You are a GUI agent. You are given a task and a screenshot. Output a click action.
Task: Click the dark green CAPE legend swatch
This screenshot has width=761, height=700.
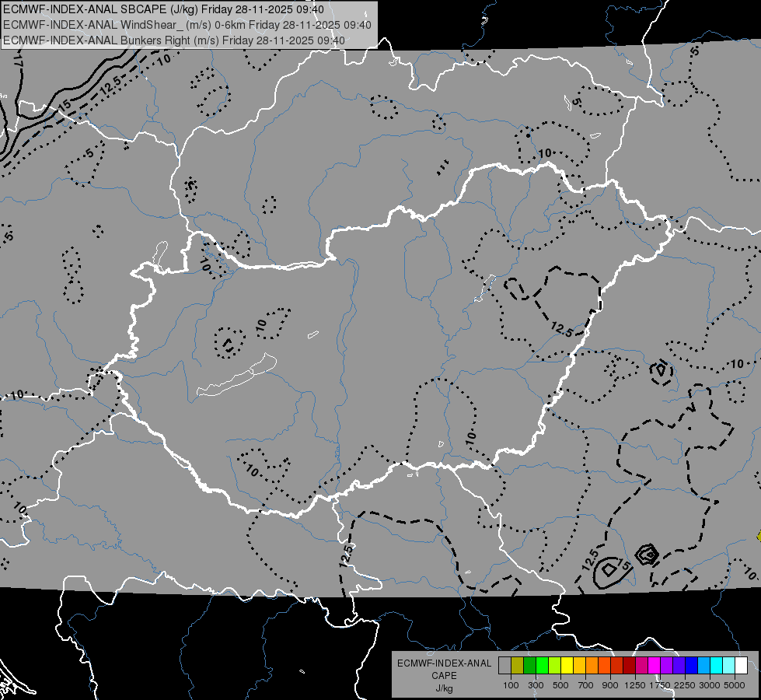[529, 666]
